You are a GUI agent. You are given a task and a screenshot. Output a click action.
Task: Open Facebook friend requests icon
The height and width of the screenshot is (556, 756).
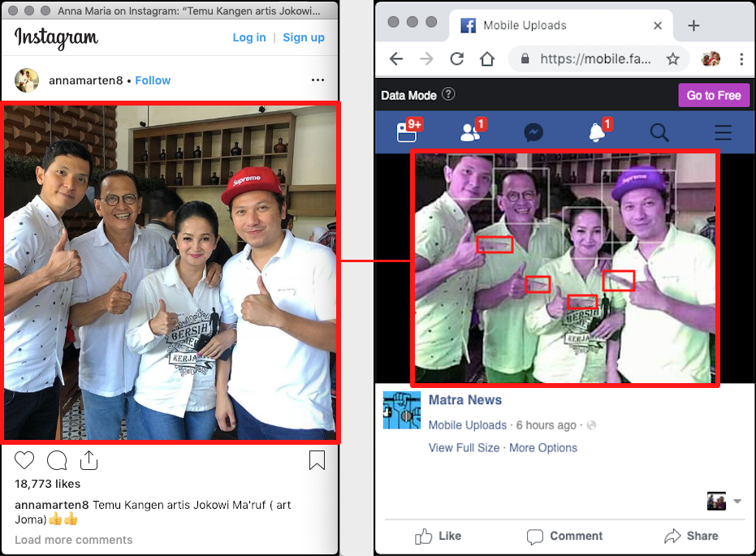click(x=471, y=132)
